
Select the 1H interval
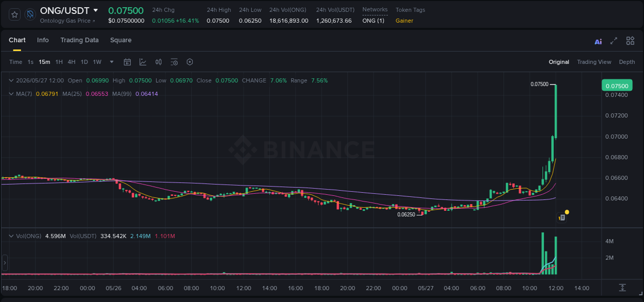coord(59,62)
